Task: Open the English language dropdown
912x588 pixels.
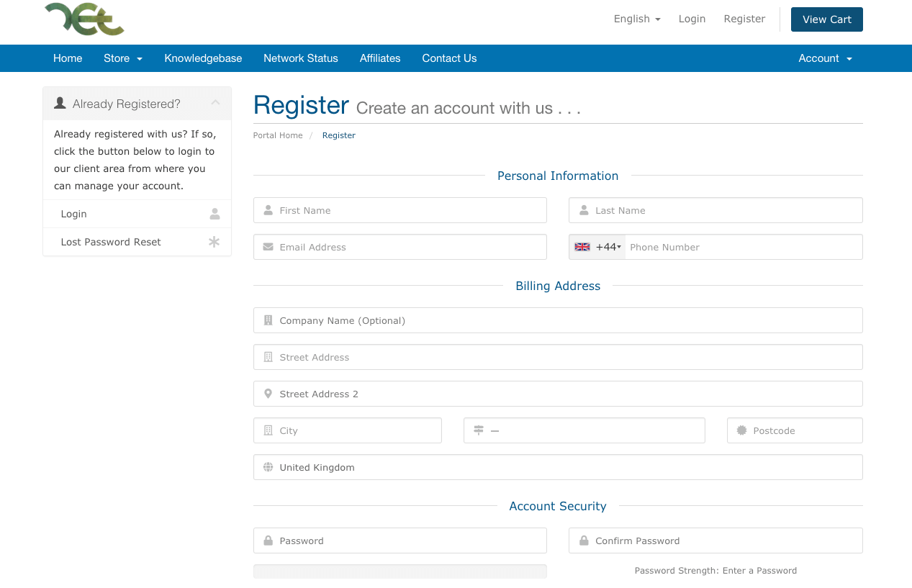Action: click(x=637, y=19)
